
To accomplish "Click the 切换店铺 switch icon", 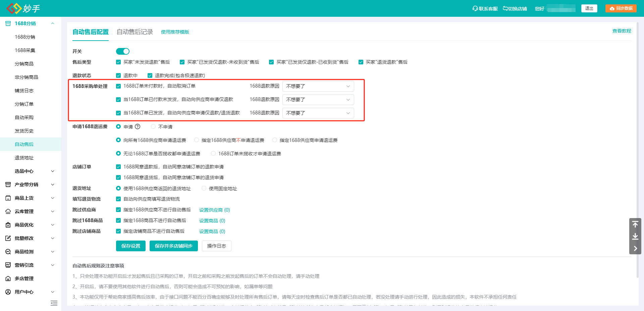I will (x=505, y=8).
